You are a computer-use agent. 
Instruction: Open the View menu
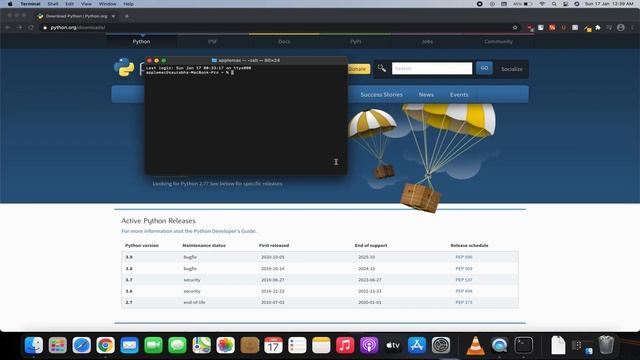pos(86,4)
